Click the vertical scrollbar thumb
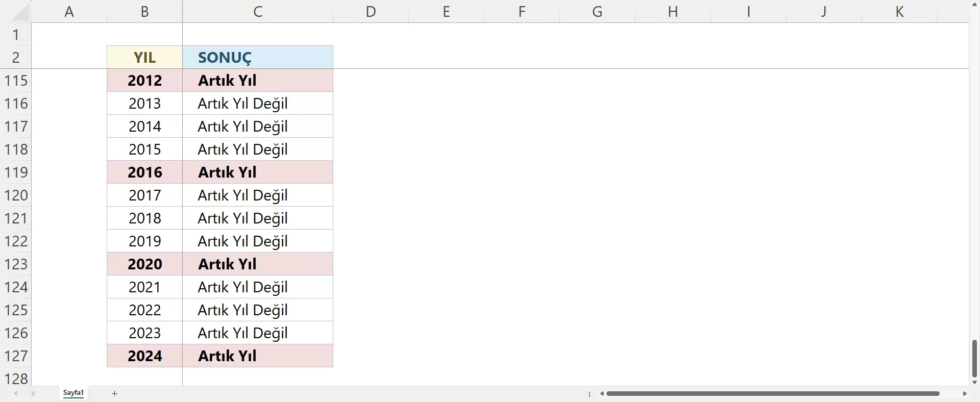The image size is (980, 402). [974, 358]
